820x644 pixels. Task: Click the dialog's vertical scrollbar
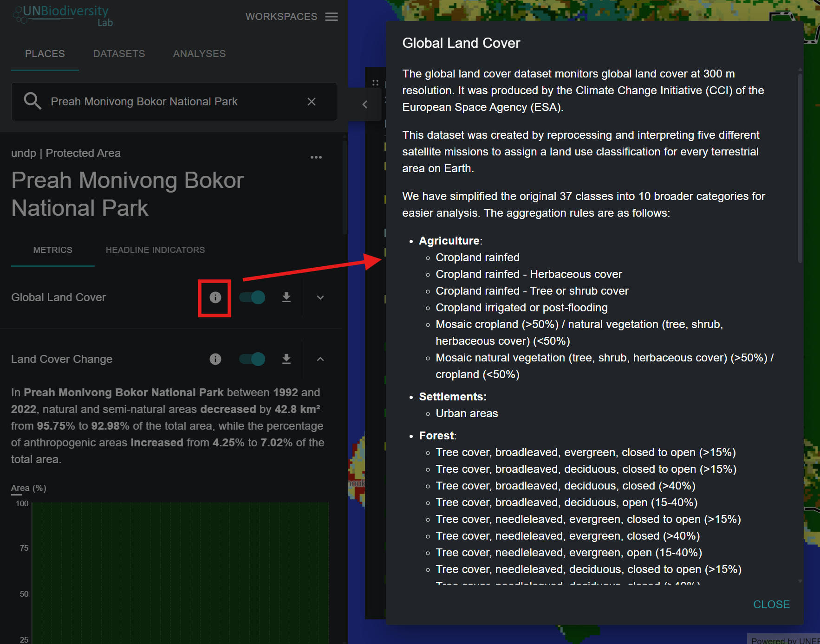(x=800, y=167)
